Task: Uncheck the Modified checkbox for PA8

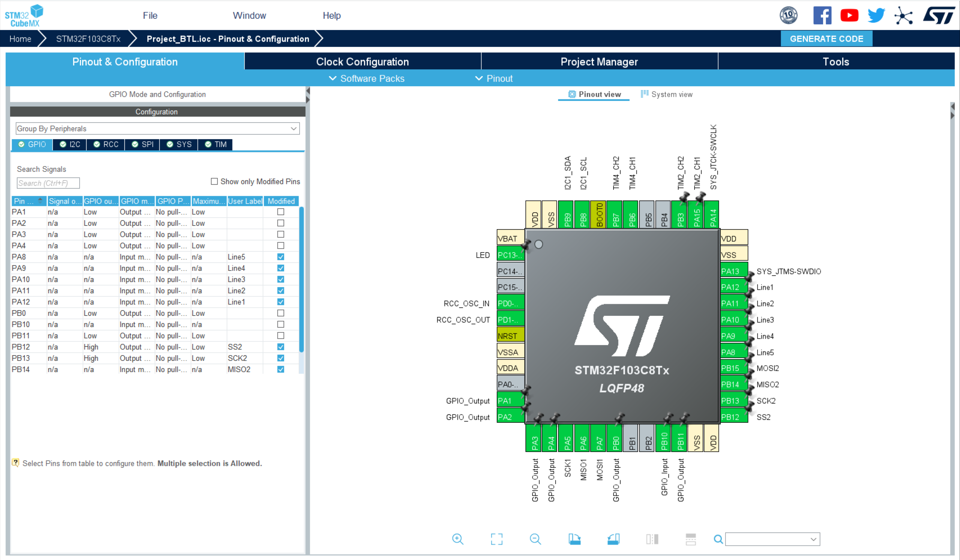Action: (281, 257)
